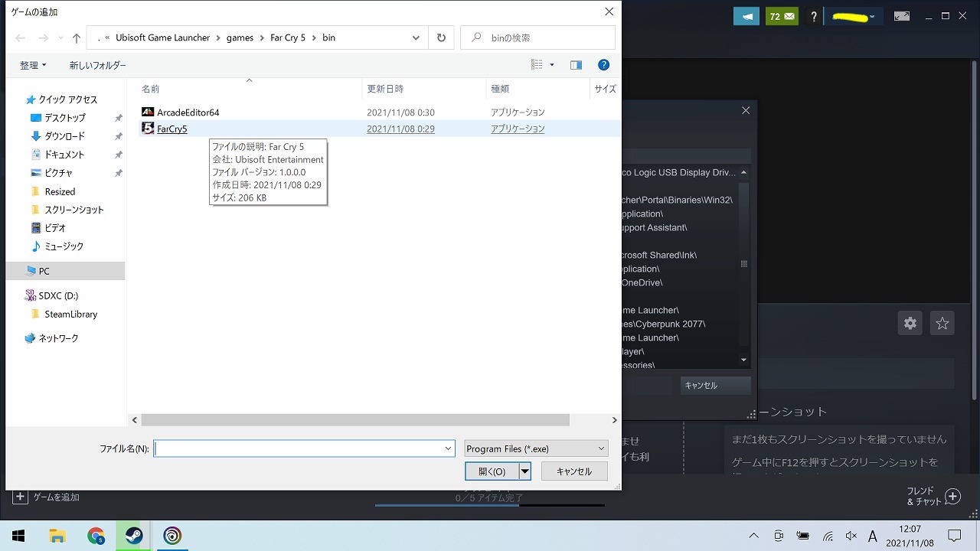The image size is (980, 551).
Task: Open the address bar history dropdown
Action: click(416, 37)
